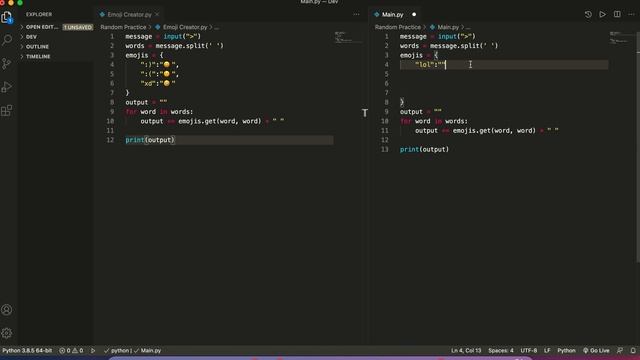Place cursor on print(output) in left editor

(x=150, y=140)
